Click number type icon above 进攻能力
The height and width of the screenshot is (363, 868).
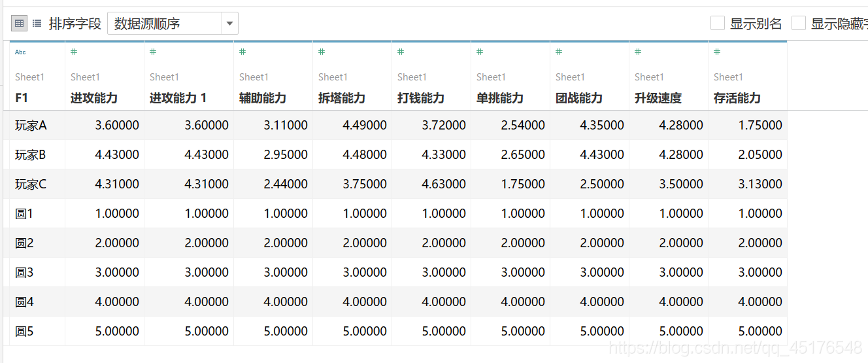pos(74,52)
